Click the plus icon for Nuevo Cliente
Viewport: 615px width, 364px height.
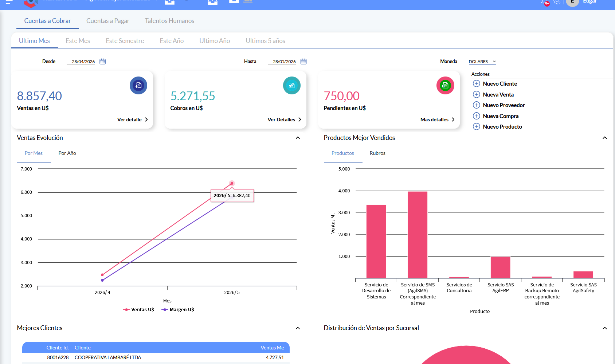476,84
